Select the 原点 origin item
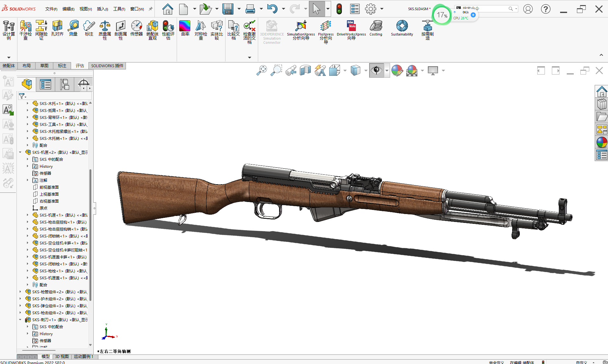 click(40, 208)
